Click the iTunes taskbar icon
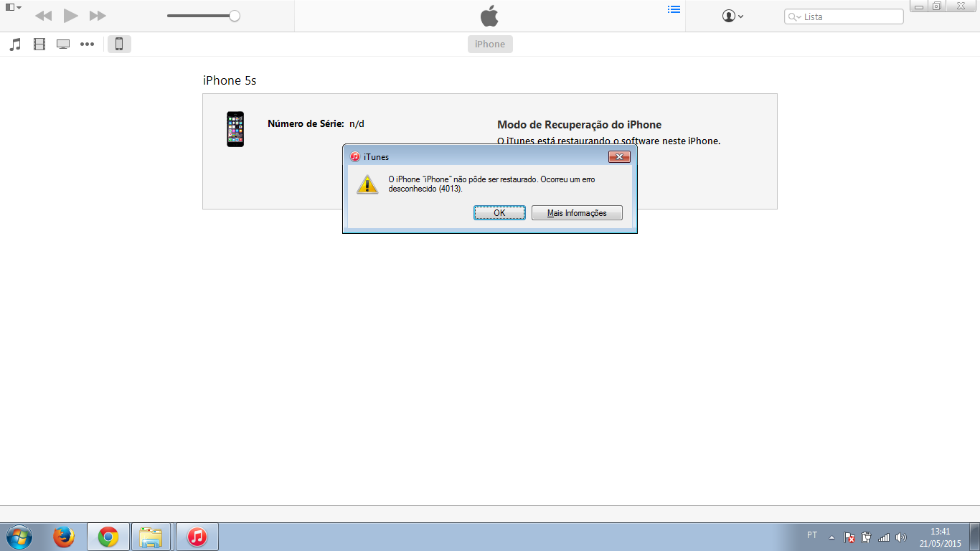Image resolution: width=980 pixels, height=551 pixels. [x=197, y=537]
